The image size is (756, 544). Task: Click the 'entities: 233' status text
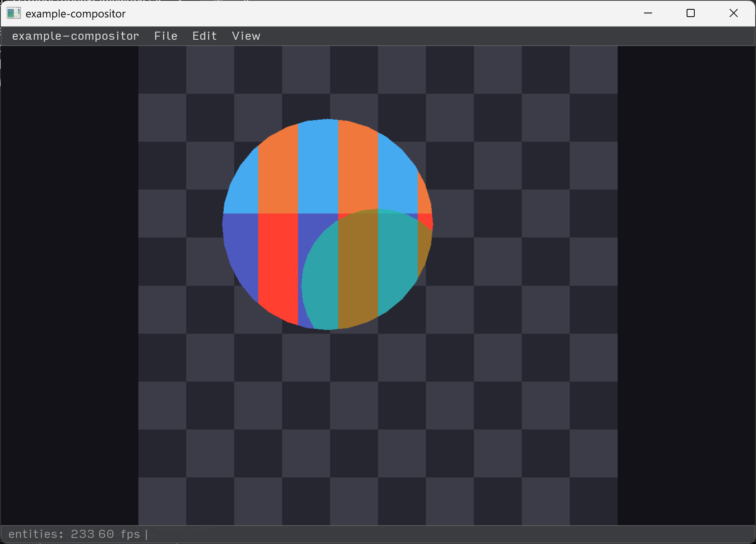click(x=51, y=534)
